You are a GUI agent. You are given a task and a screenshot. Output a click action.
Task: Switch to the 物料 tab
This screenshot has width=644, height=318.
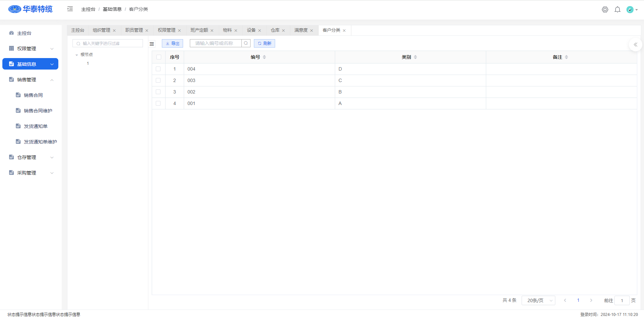[227, 30]
